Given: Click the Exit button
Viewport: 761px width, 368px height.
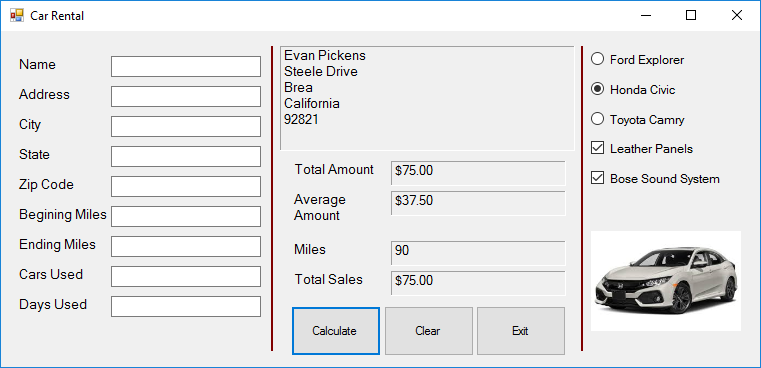Looking at the screenshot, I should pyautogui.click(x=521, y=331).
